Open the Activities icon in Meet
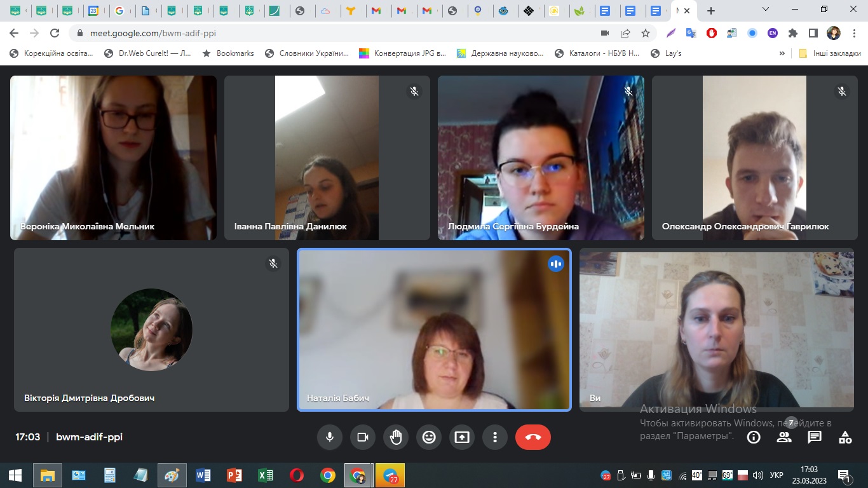Screen dimensions: 868x488 [845, 437]
